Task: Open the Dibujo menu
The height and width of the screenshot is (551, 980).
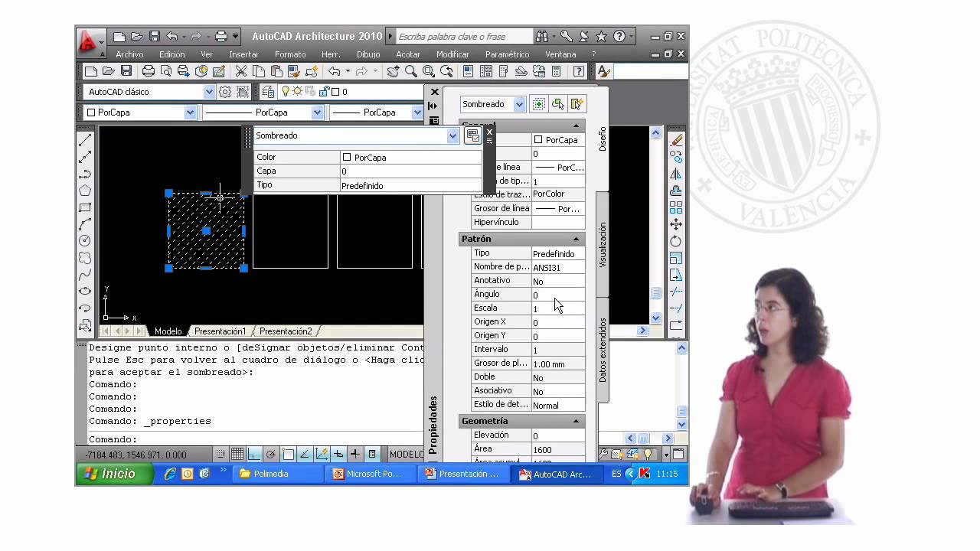Action: tap(368, 54)
